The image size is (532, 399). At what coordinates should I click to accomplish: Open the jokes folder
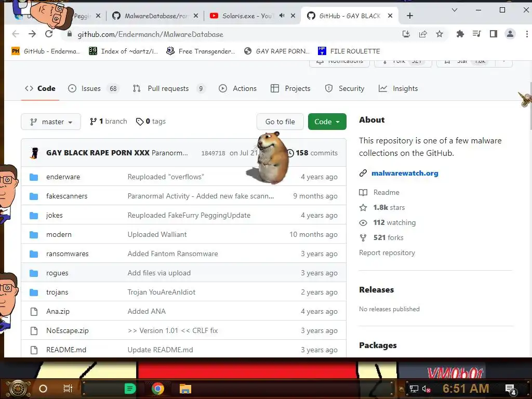coord(54,215)
